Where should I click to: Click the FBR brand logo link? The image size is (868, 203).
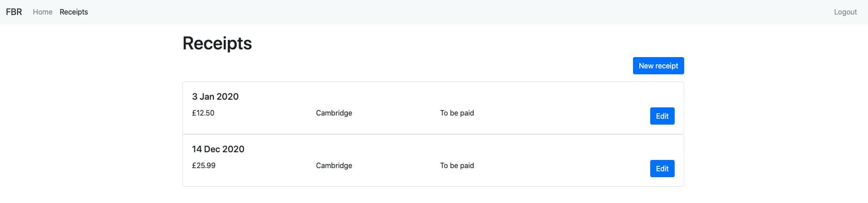[x=14, y=12]
